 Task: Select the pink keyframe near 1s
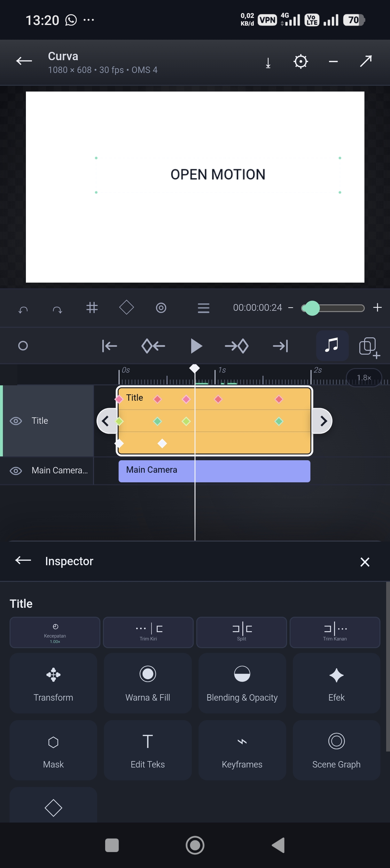coord(218,399)
